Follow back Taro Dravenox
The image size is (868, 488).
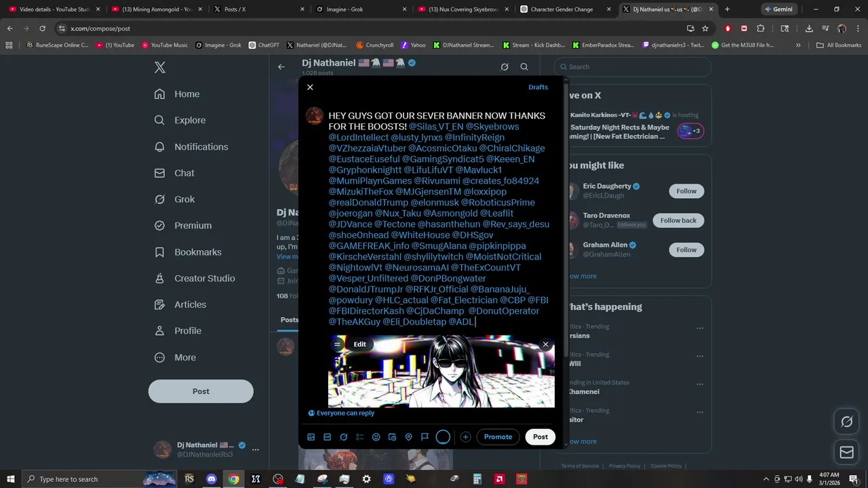(678, 220)
